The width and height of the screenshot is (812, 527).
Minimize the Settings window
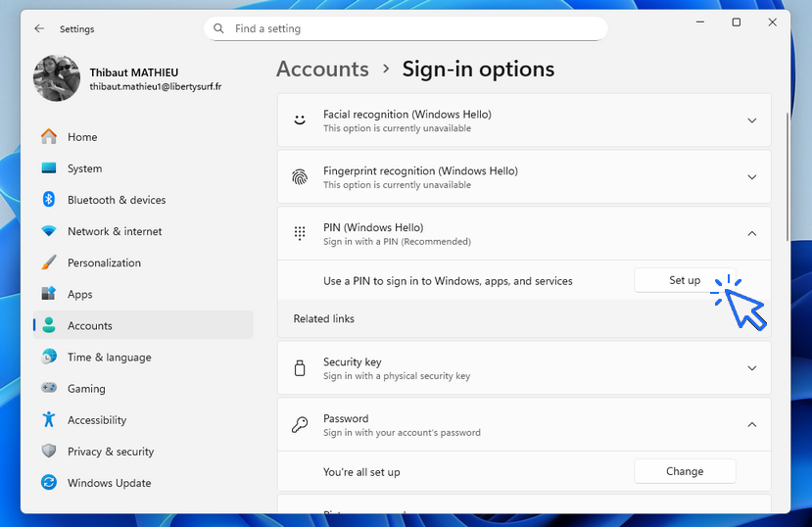[x=700, y=23]
